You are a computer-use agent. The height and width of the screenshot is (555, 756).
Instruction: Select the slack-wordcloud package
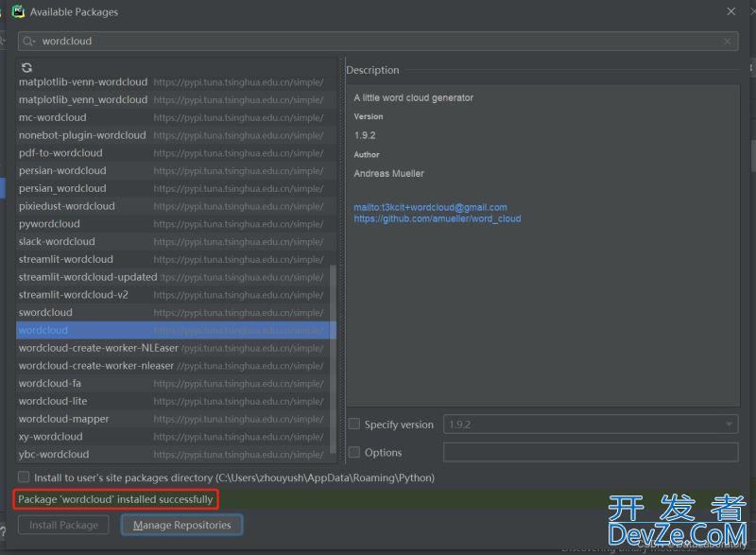[x=176, y=242]
